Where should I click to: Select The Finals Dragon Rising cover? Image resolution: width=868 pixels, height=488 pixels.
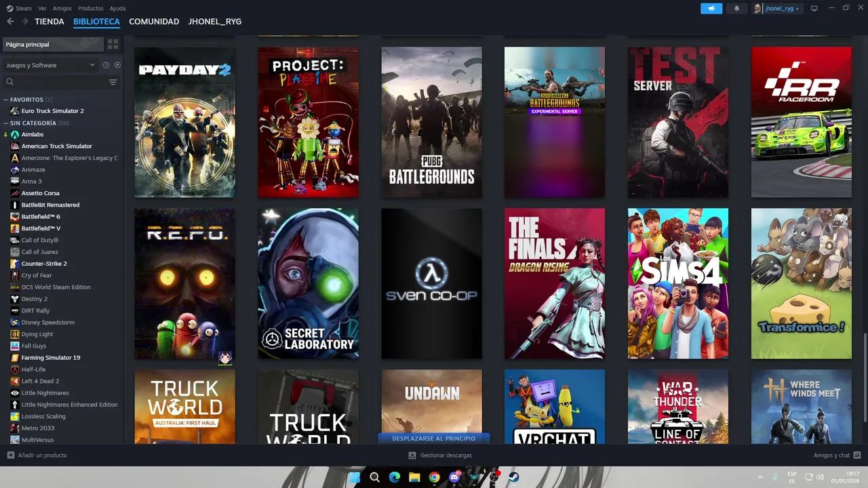(x=555, y=283)
